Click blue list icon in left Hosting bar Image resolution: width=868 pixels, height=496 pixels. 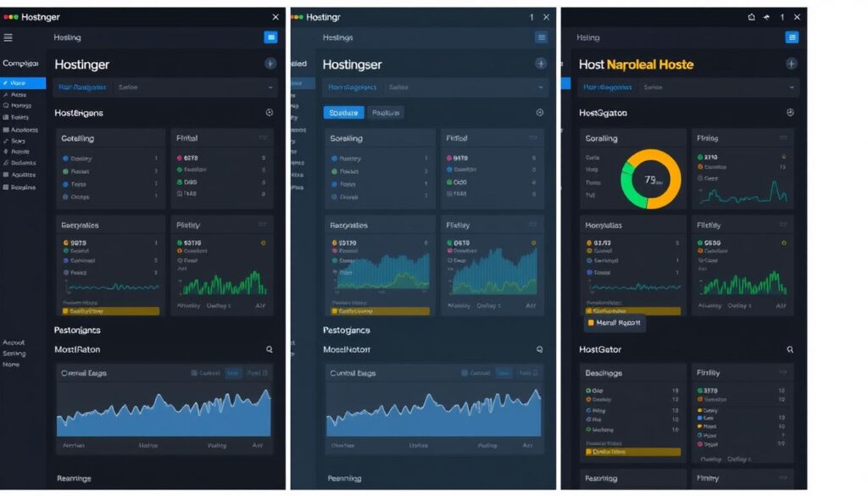(270, 37)
